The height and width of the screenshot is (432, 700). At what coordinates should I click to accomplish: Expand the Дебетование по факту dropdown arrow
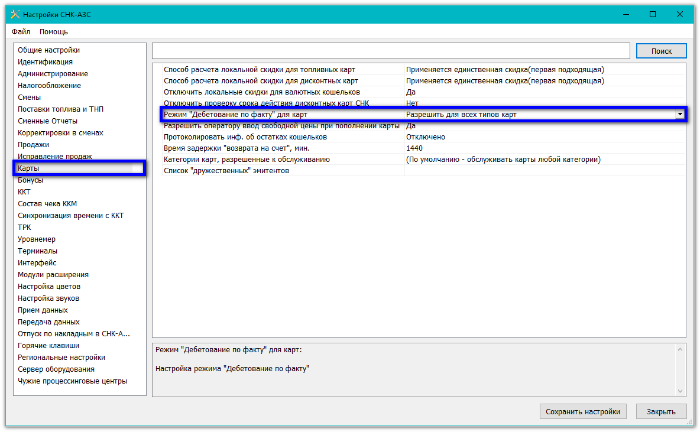(681, 115)
